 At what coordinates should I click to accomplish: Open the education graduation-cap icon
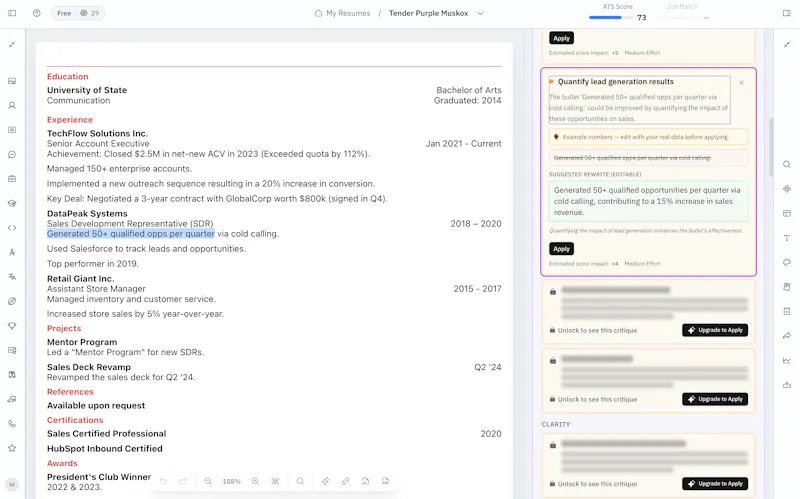[x=12, y=203]
